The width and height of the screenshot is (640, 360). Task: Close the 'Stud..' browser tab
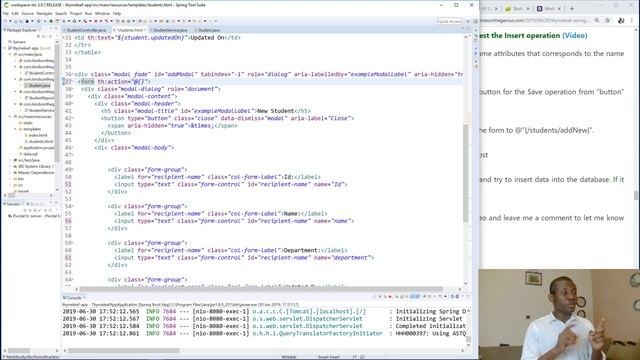pyautogui.click(x=527, y=9)
